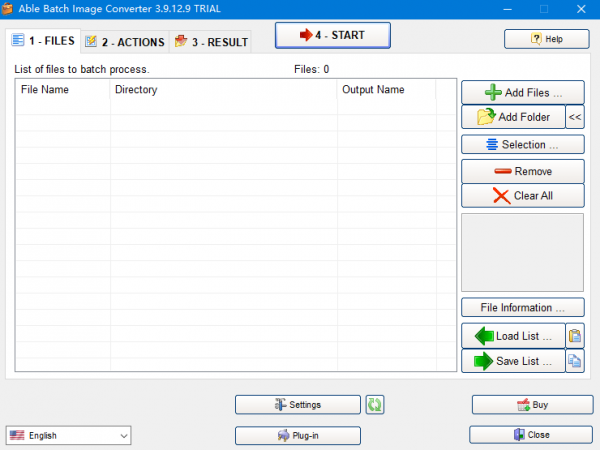This screenshot has width=600, height=450.
Task: Click the Close button at bottom
Action: pyautogui.click(x=531, y=435)
